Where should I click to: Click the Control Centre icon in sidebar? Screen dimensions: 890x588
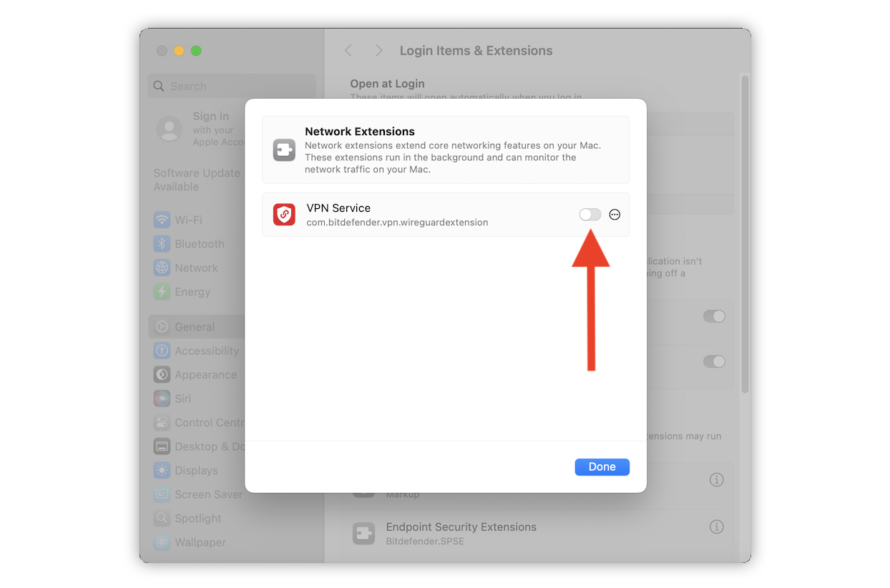(162, 423)
